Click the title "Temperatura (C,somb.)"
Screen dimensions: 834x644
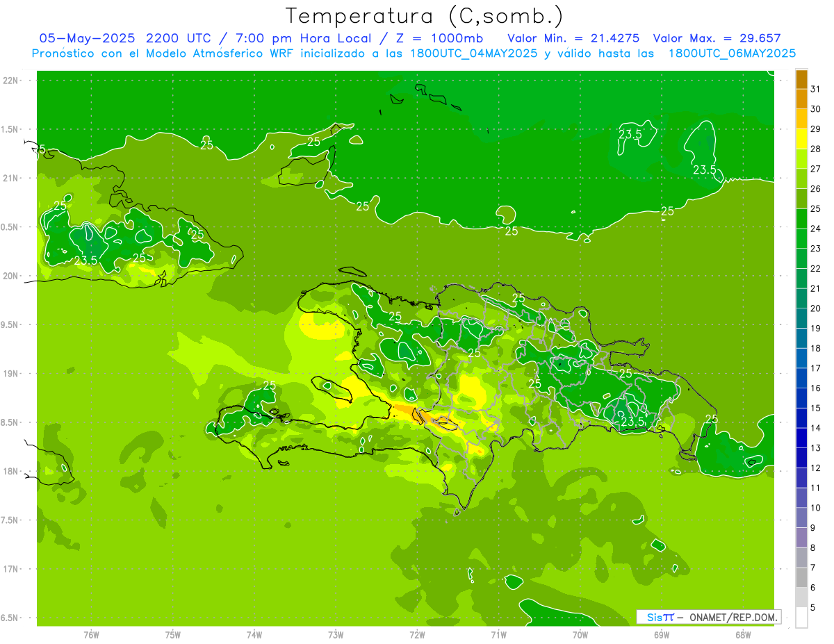tap(425, 16)
